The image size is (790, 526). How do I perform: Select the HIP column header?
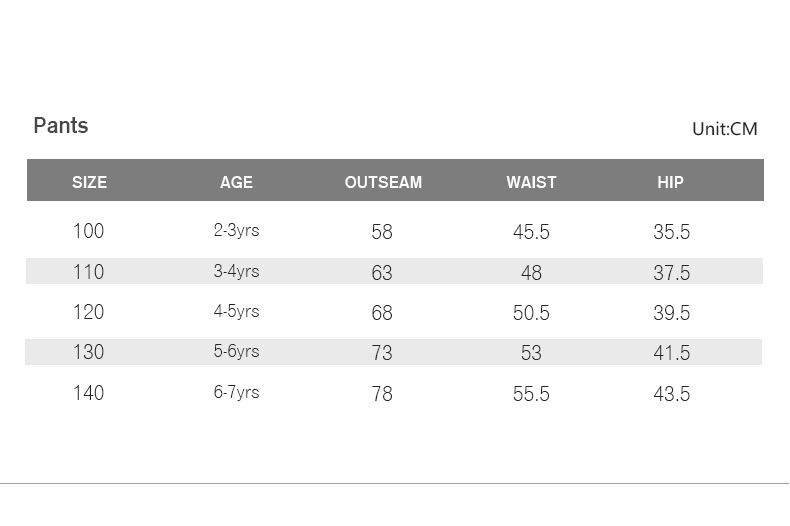click(x=670, y=182)
